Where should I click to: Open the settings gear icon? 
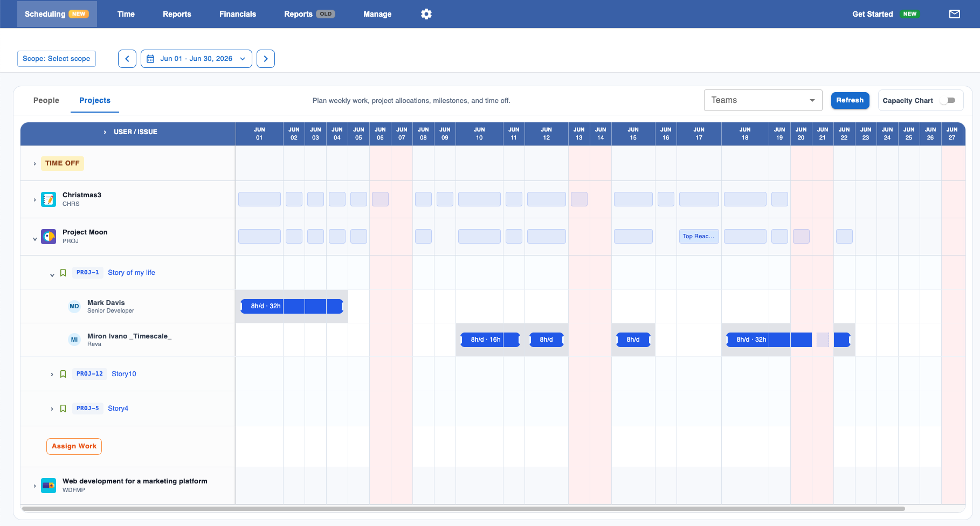click(426, 14)
